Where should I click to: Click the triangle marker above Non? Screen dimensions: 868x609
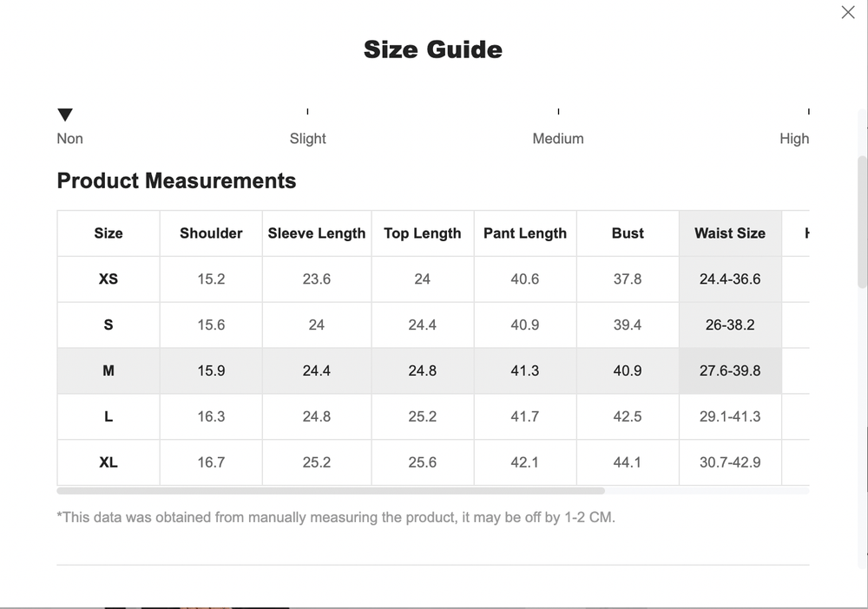click(65, 113)
